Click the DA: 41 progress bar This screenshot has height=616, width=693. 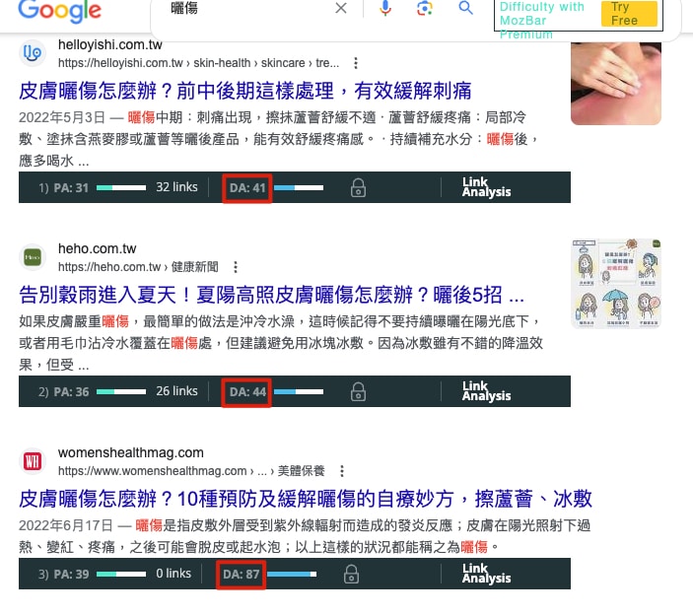click(299, 188)
